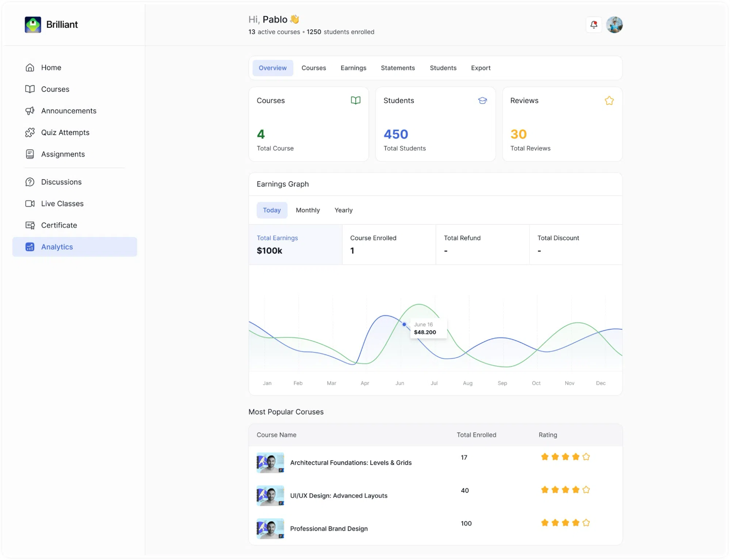Screen dimensions: 730x560
Task: Click the Discussions question icon
Action: point(30,182)
